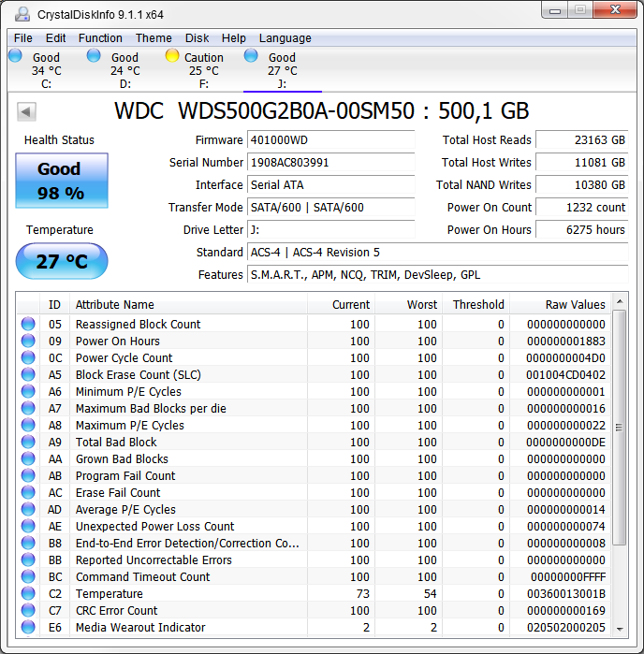The image size is (644, 654).
Task: Click the Power On Count value 1232 count
Action: 582,208
